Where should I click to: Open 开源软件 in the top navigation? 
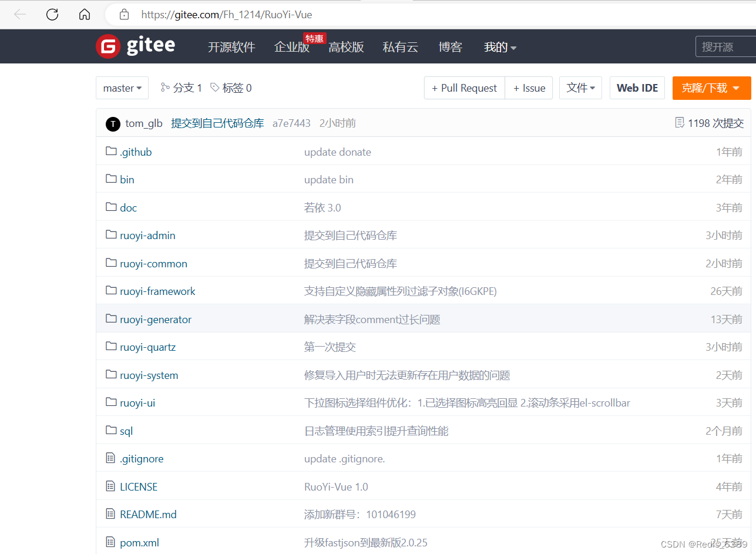[x=231, y=47]
